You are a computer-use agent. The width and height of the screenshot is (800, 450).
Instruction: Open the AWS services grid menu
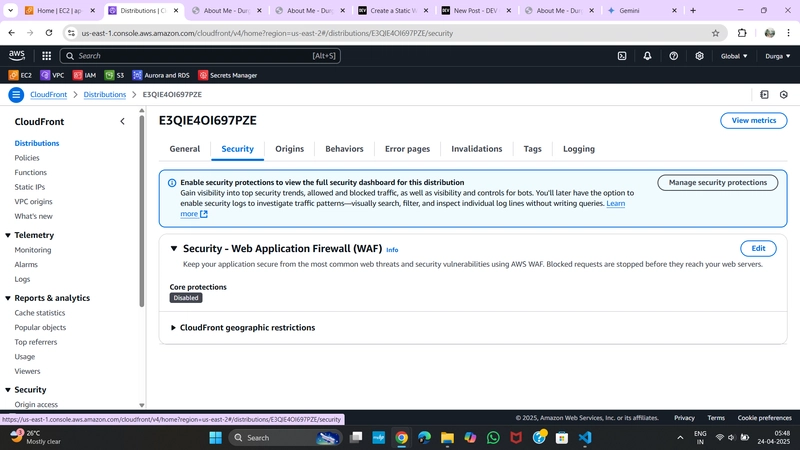[46, 56]
